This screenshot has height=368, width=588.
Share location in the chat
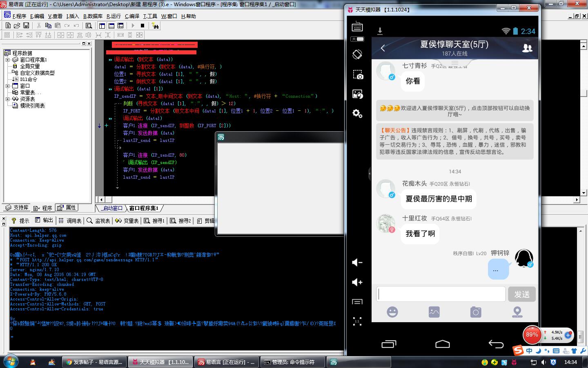[517, 312]
